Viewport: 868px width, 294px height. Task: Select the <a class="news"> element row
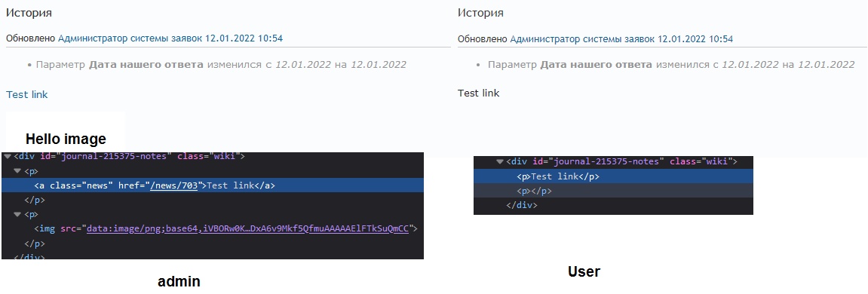(213, 185)
